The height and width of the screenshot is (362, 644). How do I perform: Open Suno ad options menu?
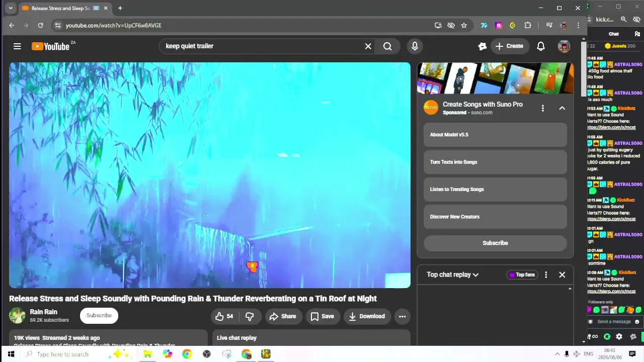pyautogui.click(x=542, y=108)
